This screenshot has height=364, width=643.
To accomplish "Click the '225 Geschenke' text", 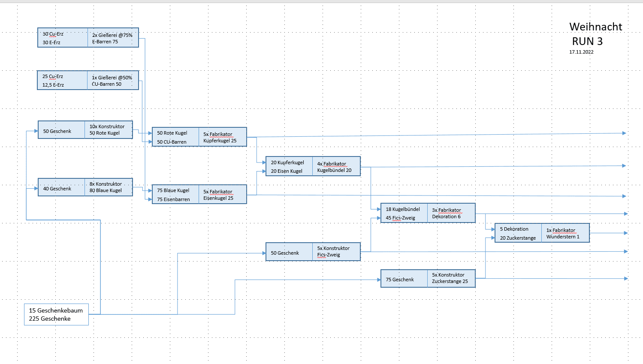I will [x=50, y=319].
